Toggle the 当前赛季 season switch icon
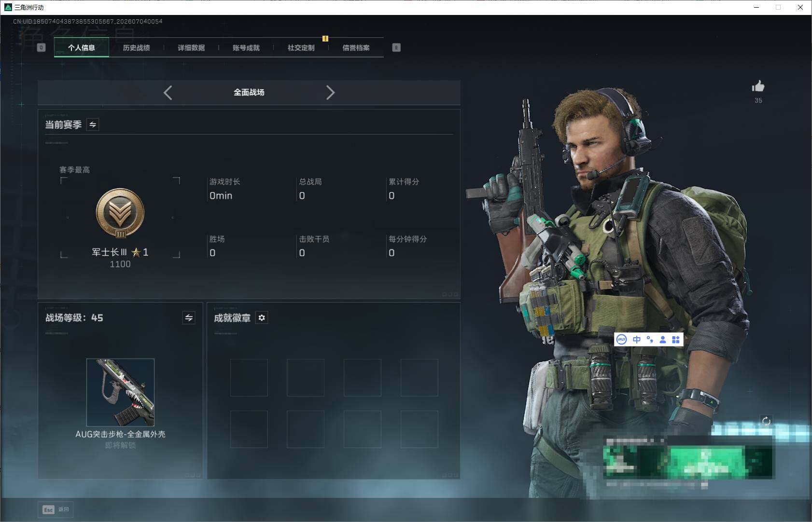This screenshot has width=812, height=522. 93,124
